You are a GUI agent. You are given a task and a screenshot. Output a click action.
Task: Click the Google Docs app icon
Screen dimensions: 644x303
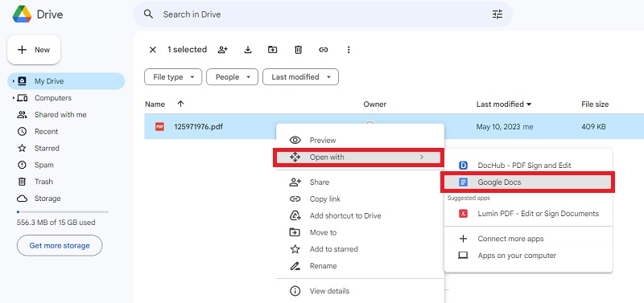pyautogui.click(x=463, y=182)
